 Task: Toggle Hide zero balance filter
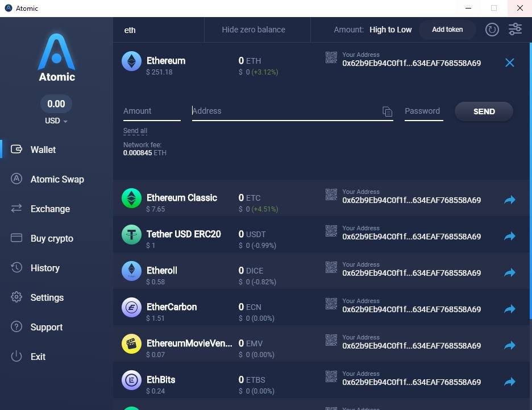click(x=253, y=30)
